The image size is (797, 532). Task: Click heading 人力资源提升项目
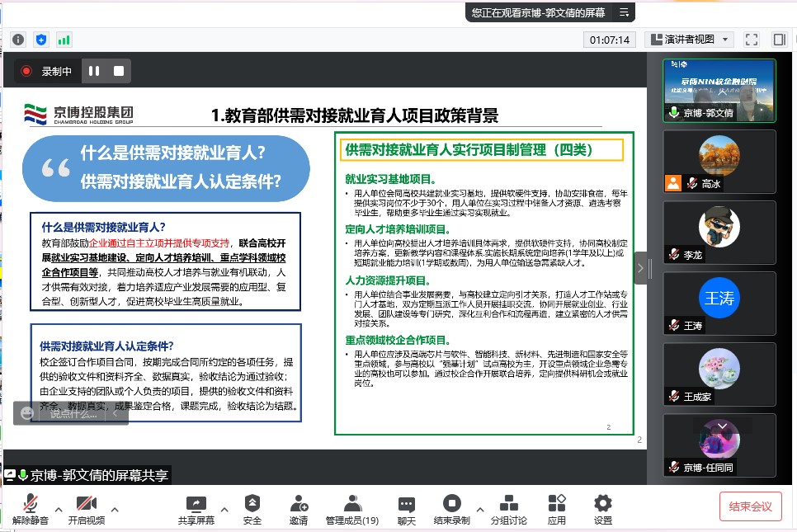tap(389, 280)
